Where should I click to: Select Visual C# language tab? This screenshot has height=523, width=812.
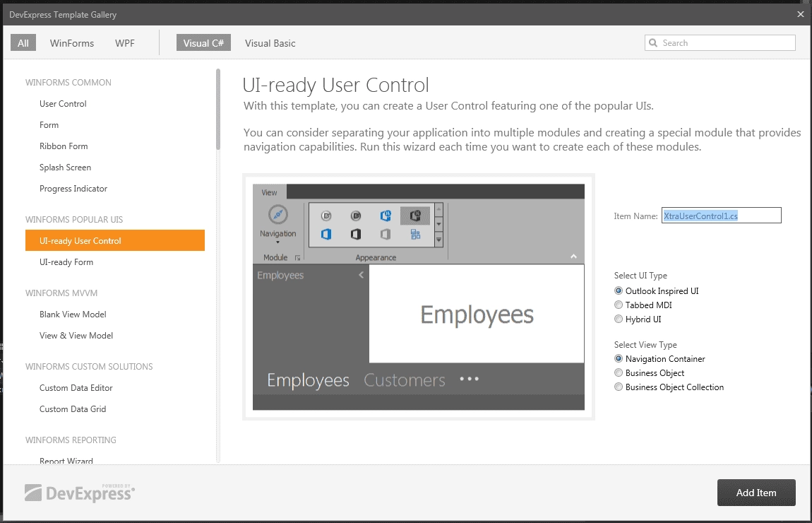tap(203, 43)
